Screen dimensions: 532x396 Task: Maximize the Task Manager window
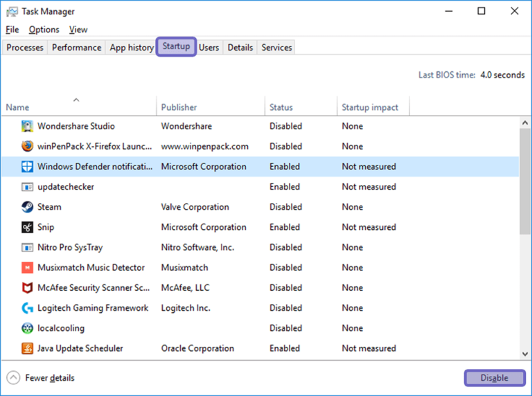(x=481, y=11)
